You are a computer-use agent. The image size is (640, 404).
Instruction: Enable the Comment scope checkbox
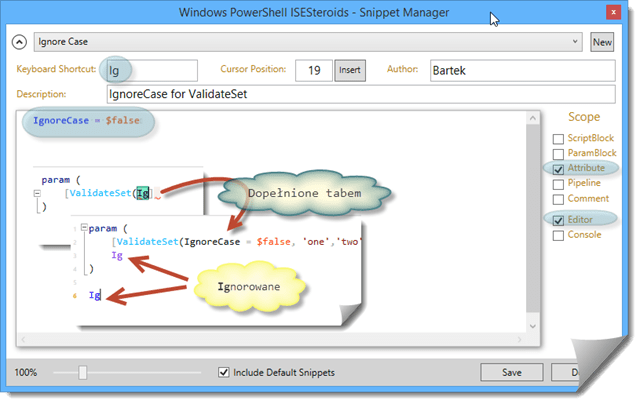coord(559,198)
